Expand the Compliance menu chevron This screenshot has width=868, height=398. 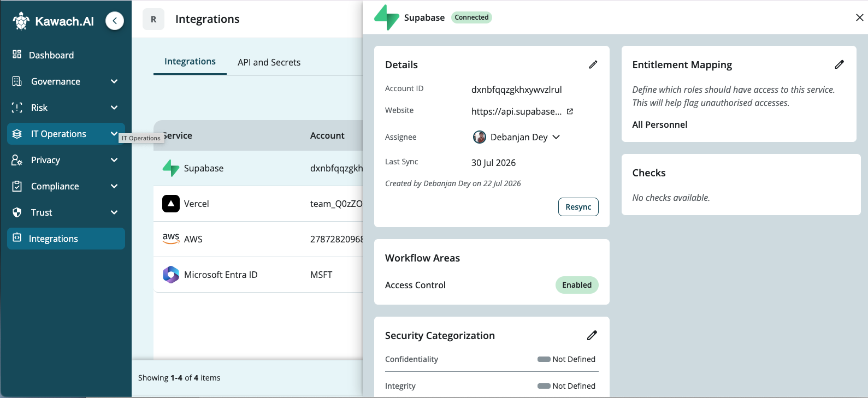[x=114, y=186]
